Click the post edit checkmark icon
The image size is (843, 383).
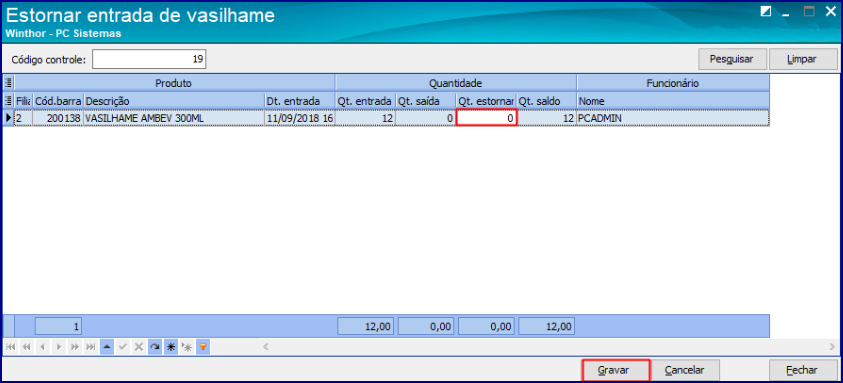click(x=123, y=347)
